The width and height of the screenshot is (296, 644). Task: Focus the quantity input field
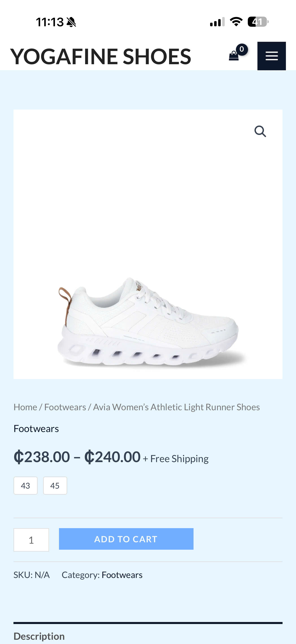[31, 540]
